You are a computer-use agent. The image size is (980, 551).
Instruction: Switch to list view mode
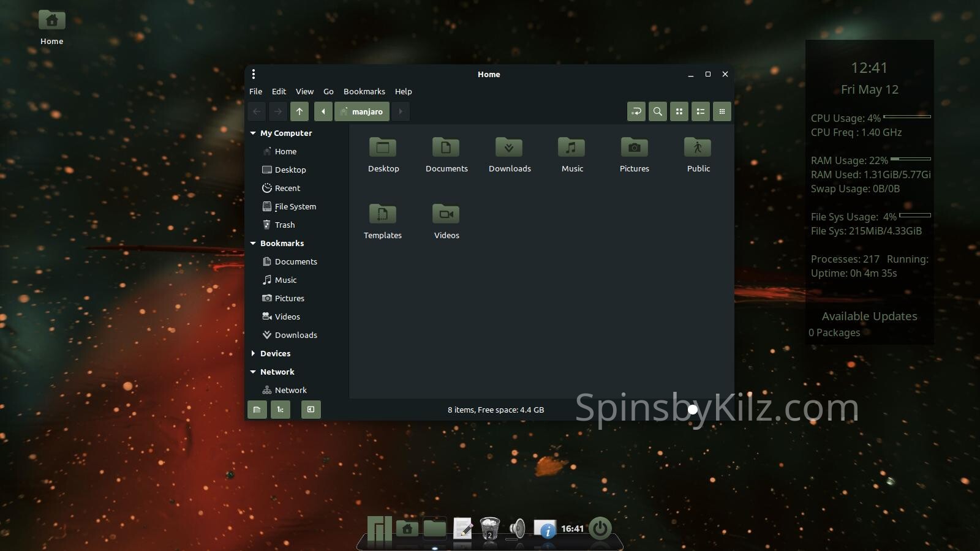pos(700,111)
